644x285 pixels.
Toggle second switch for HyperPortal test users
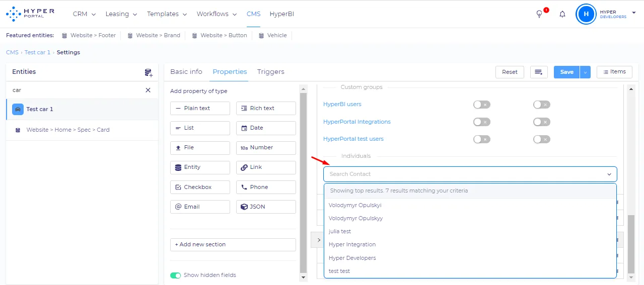[542, 139]
